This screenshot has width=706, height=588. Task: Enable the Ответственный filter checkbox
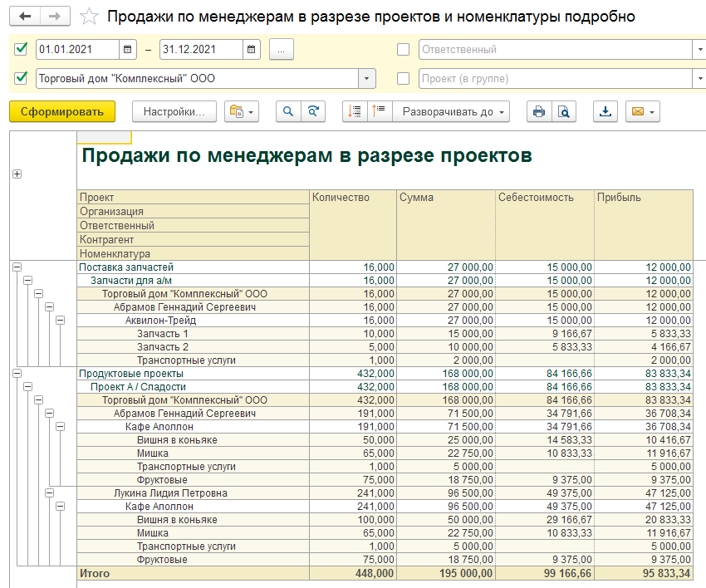pyautogui.click(x=404, y=49)
